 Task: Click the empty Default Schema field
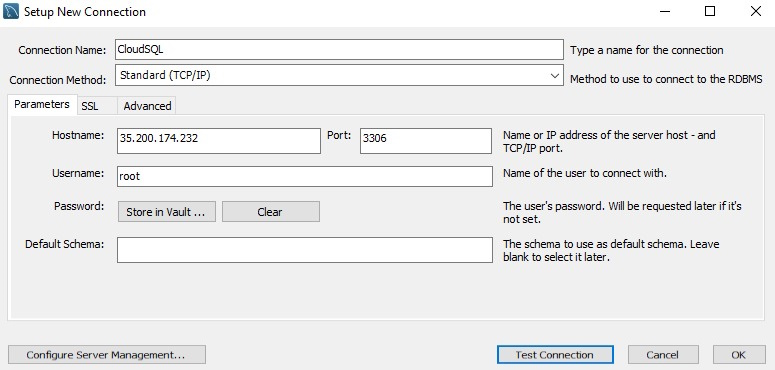click(304, 250)
